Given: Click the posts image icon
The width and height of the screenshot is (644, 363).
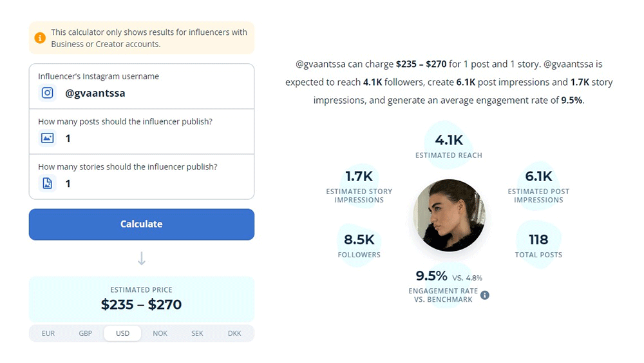Looking at the screenshot, I should (47, 138).
